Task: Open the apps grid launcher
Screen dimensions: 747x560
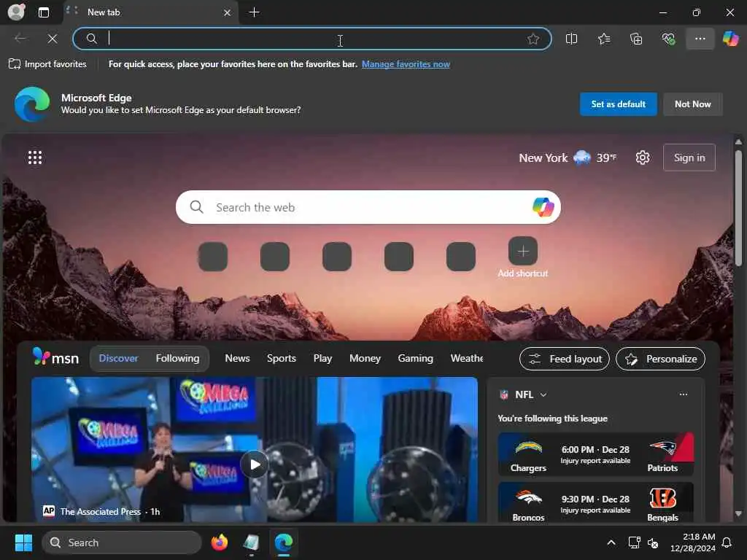Action: (x=35, y=157)
